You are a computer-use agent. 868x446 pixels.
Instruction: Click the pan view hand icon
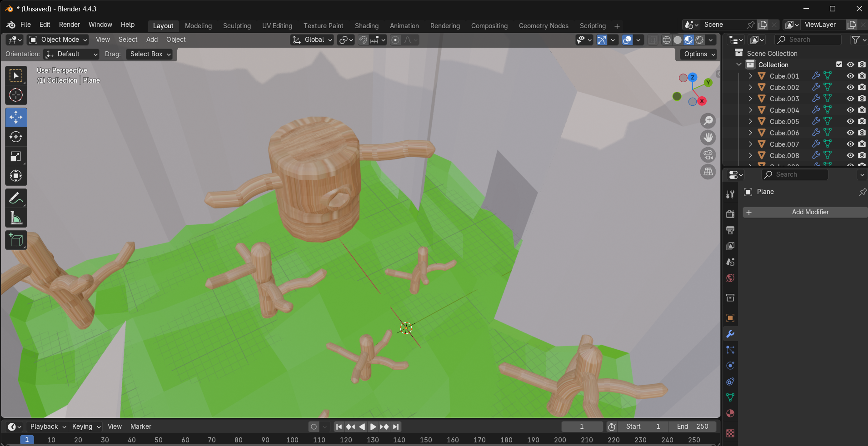click(x=708, y=138)
